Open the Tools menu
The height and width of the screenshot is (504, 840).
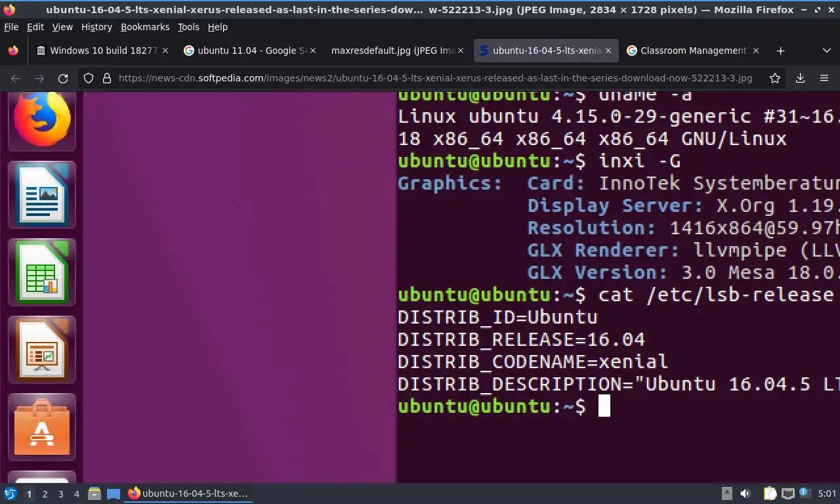188,27
